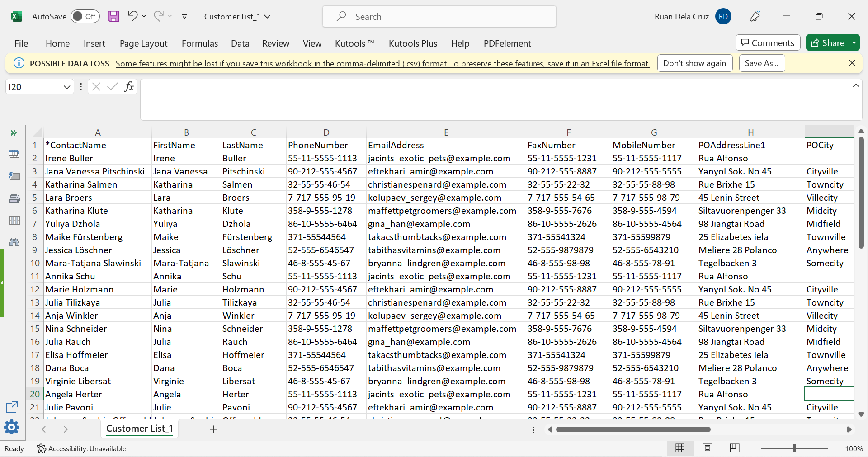Select row 12 header

[x=35, y=289]
